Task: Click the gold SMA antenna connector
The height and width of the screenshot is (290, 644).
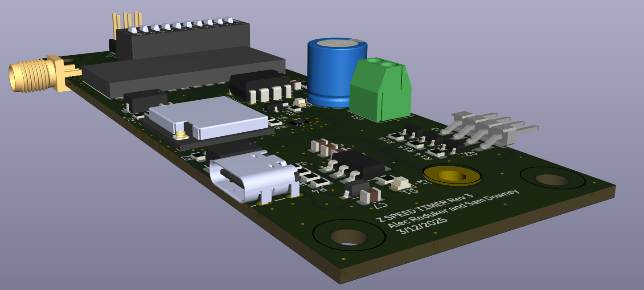Action: click(x=33, y=76)
